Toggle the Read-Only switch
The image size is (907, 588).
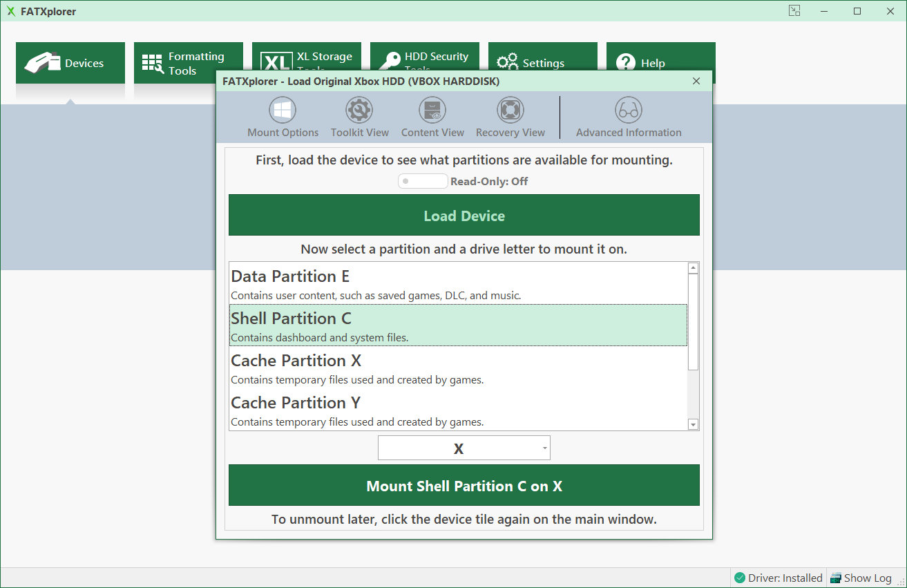coord(423,181)
